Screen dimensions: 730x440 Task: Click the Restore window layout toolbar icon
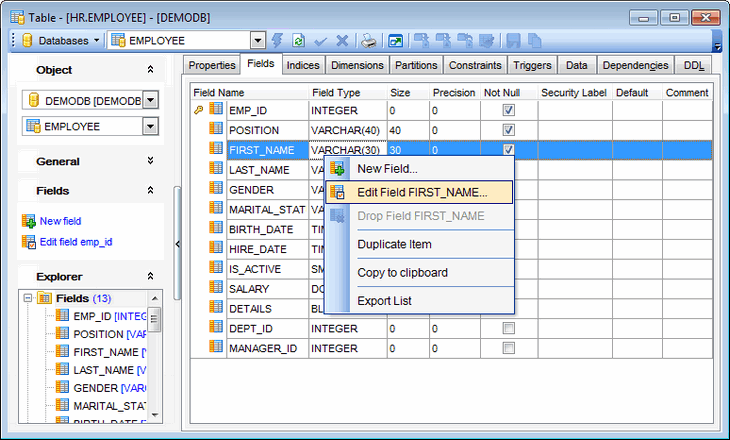(397, 41)
